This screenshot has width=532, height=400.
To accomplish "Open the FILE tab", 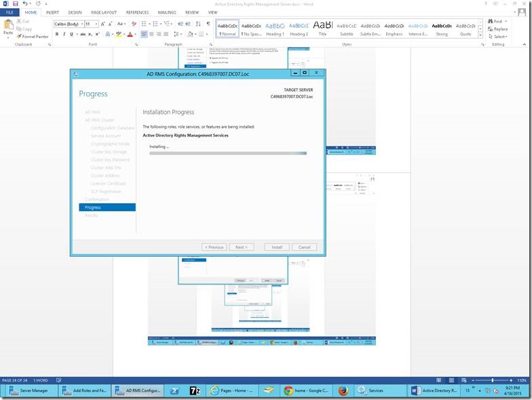I will click(x=9, y=12).
